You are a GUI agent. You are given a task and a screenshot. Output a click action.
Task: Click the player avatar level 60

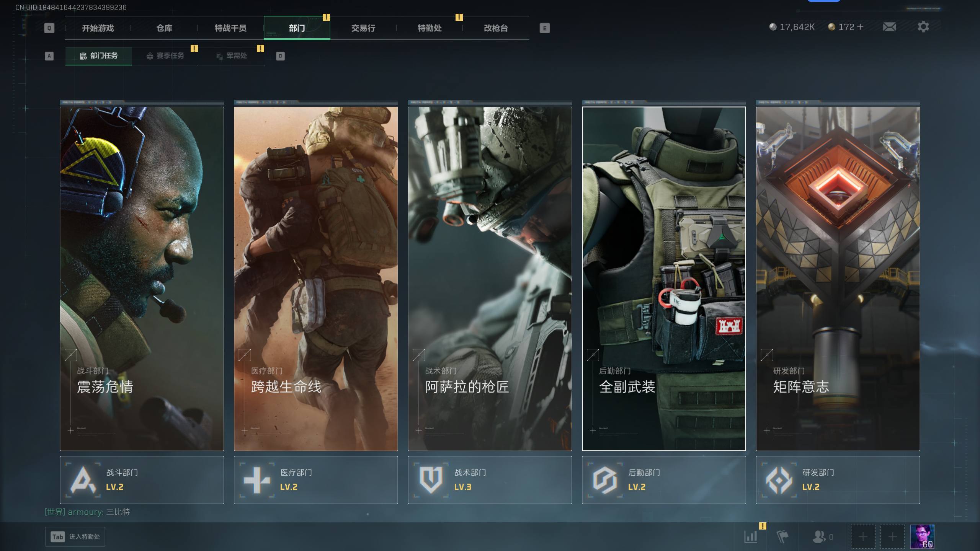coord(922,536)
